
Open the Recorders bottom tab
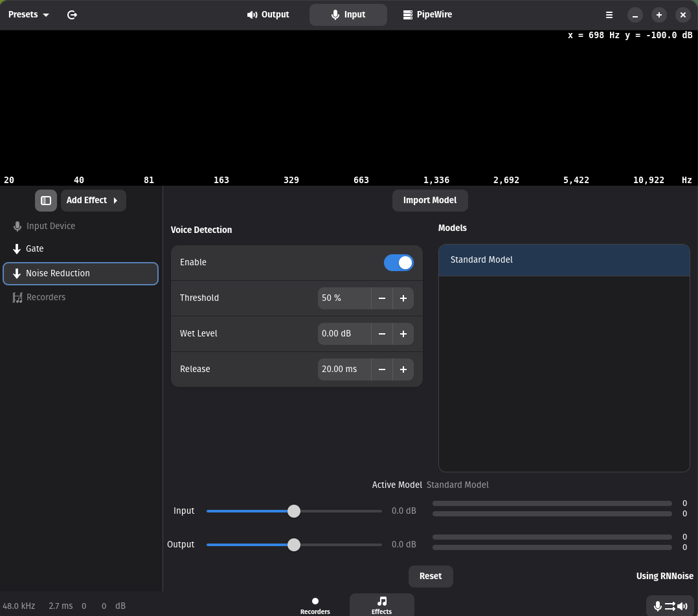[315, 606]
